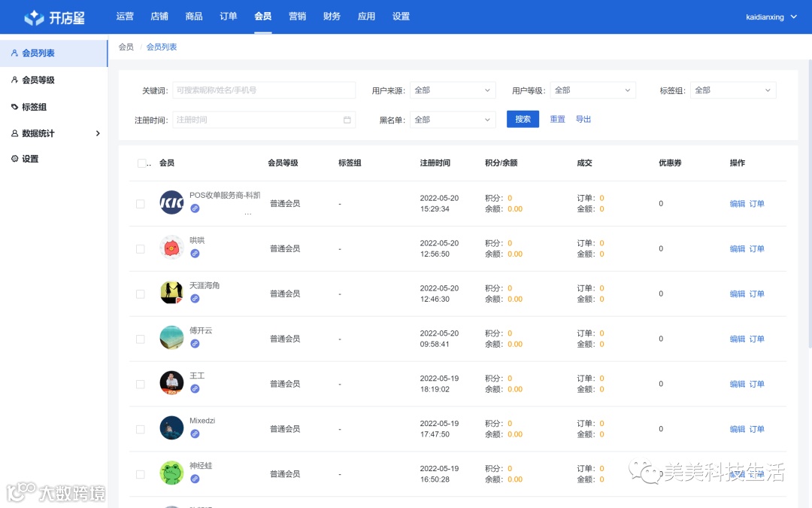812x508 pixels.
Task: Switch to the 营销 top menu
Action: (x=297, y=17)
